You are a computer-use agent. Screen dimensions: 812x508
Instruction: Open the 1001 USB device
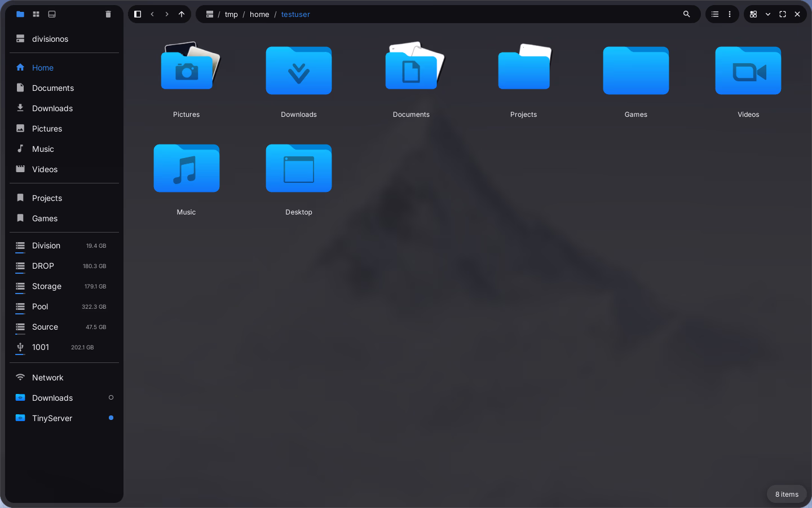click(64, 347)
